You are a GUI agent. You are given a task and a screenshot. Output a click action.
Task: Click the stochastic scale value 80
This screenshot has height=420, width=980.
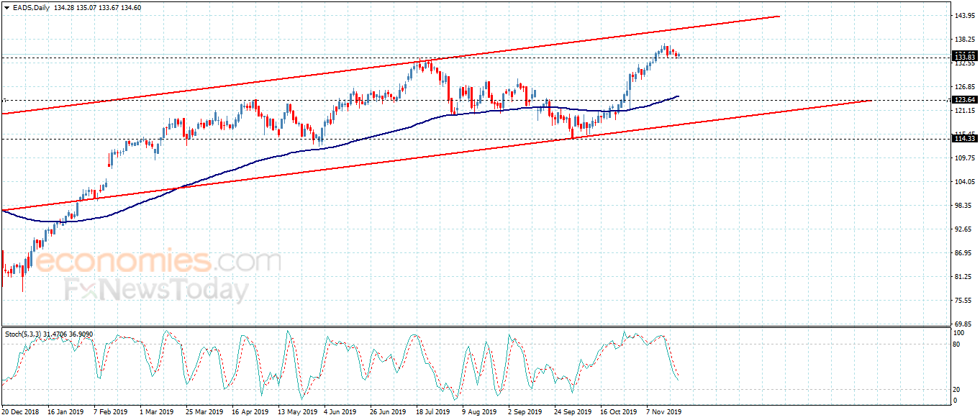(x=957, y=344)
